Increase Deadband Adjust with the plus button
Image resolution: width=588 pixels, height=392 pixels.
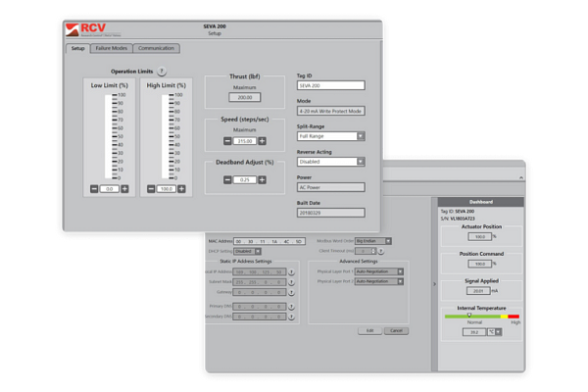pos(262,179)
